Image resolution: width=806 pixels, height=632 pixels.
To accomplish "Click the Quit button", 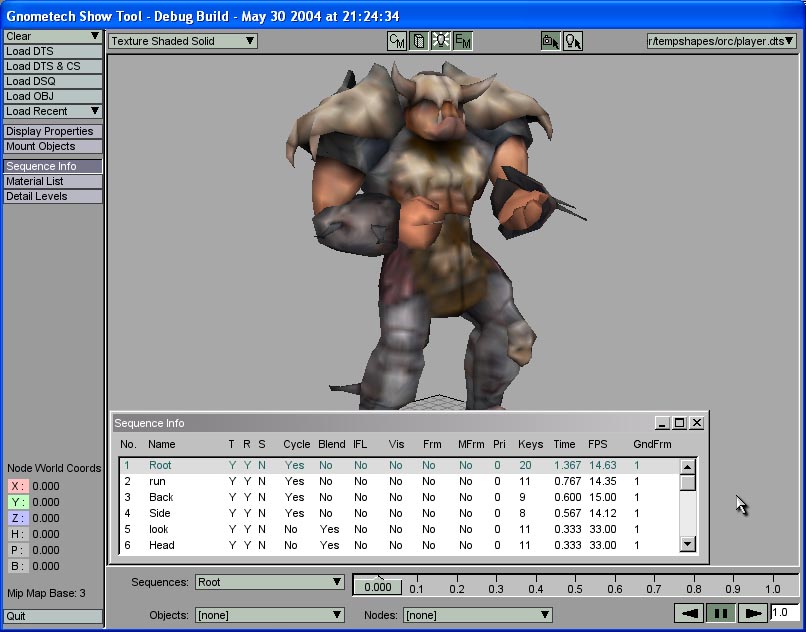I will [53, 616].
